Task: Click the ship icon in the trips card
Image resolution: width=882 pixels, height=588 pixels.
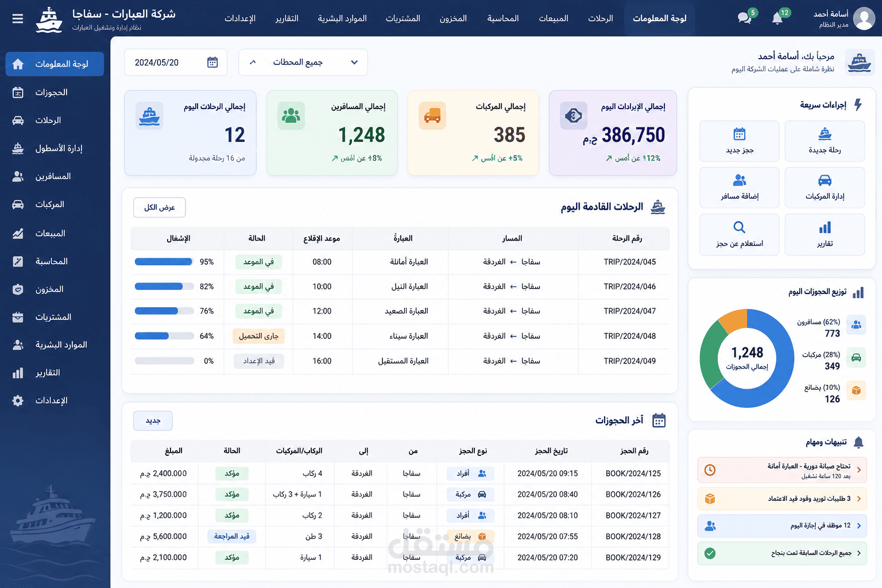Action: pyautogui.click(x=149, y=116)
